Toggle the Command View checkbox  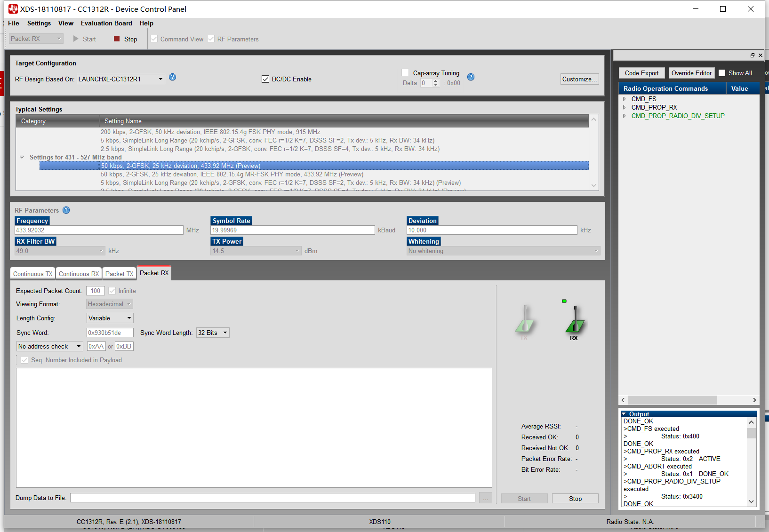pos(154,39)
